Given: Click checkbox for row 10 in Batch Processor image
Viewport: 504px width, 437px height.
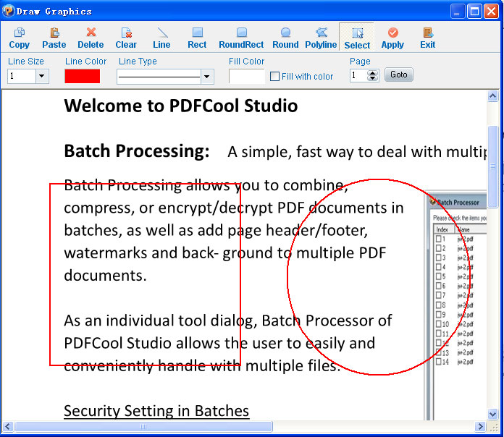Looking at the screenshot, I should 438,323.
